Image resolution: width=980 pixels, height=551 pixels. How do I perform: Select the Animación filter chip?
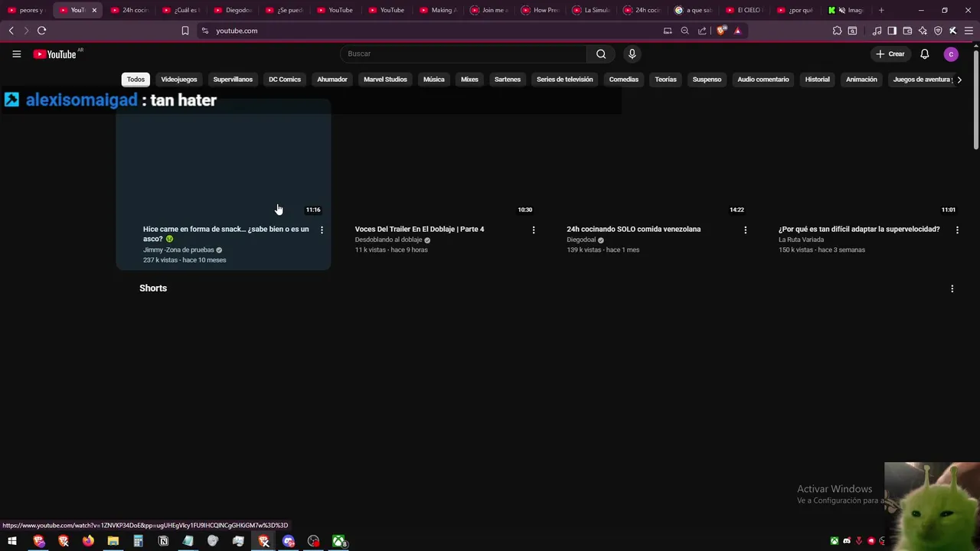tap(861, 80)
